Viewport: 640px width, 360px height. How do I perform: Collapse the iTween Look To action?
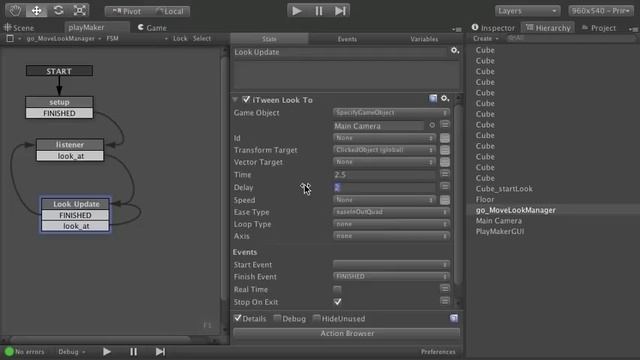click(x=235, y=100)
